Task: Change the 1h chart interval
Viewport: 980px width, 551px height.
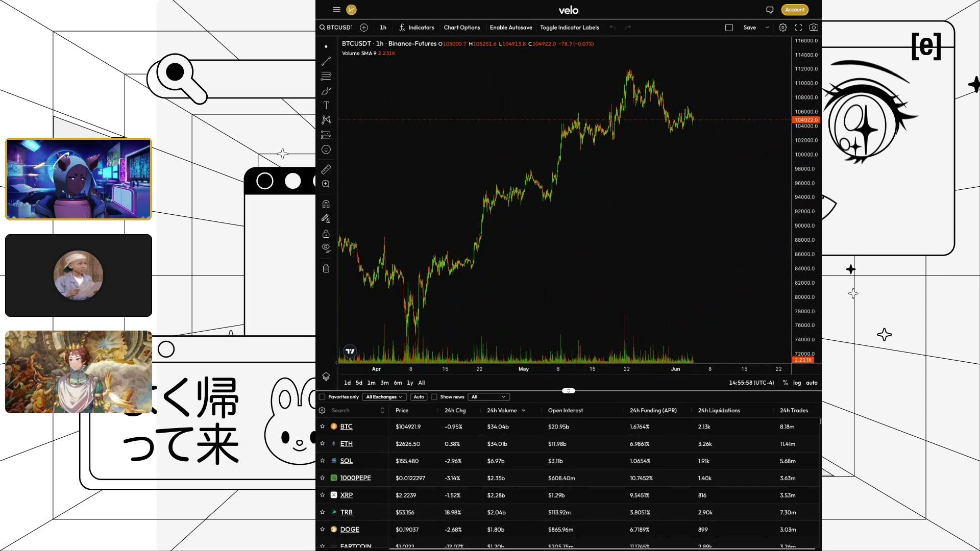Action: coord(383,28)
